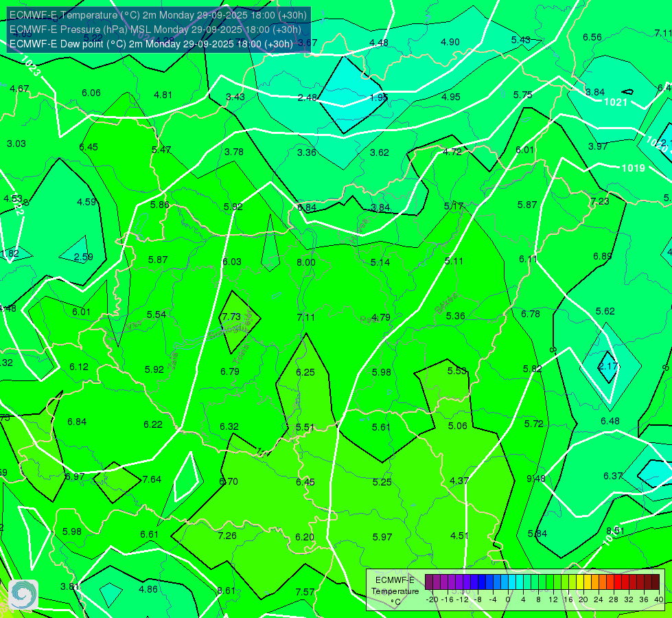The width and height of the screenshot is (672, 618).
Task: Click the 6.89 dew point value
Action: click(603, 256)
